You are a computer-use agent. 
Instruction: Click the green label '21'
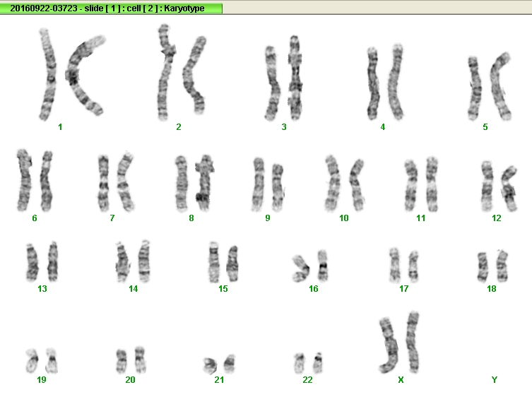(x=219, y=380)
